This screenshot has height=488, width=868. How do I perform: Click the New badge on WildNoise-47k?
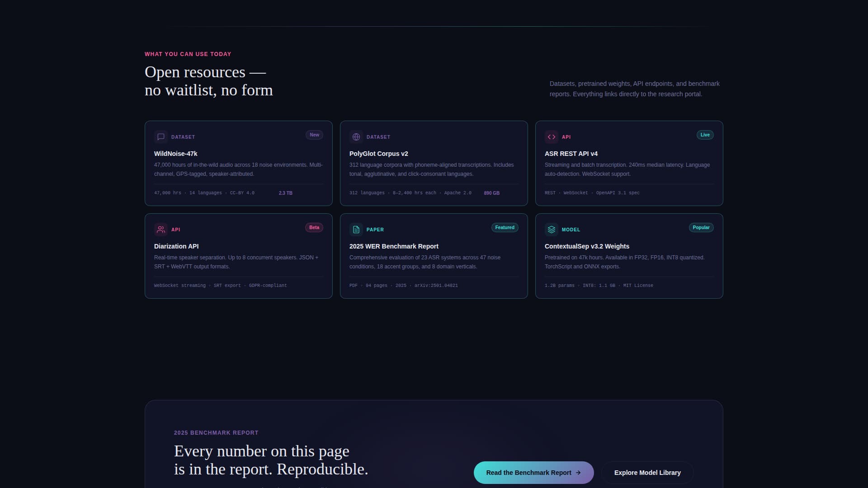coord(314,135)
